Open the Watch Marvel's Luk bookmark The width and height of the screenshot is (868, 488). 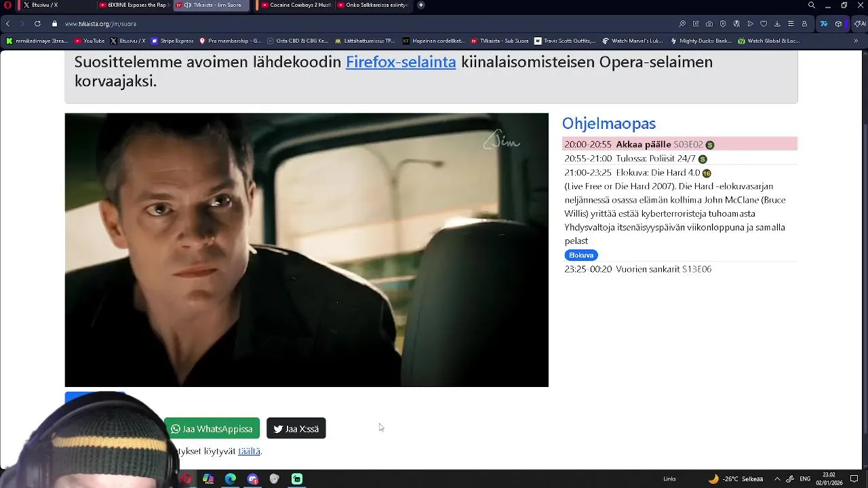(633, 41)
